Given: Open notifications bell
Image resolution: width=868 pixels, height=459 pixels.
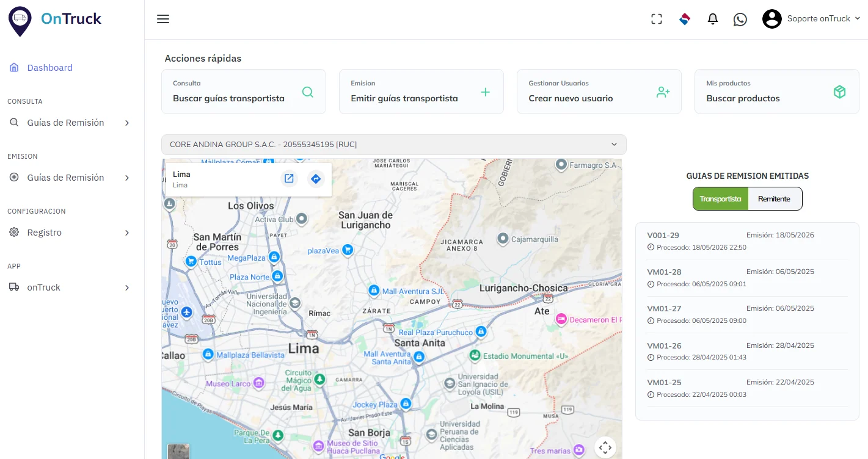Looking at the screenshot, I should (712, 19).
